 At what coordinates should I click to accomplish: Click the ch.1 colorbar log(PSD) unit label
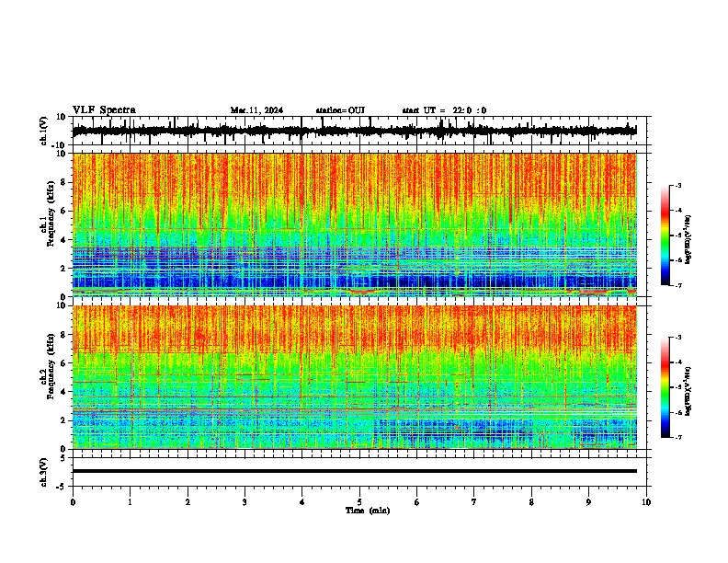688,239
